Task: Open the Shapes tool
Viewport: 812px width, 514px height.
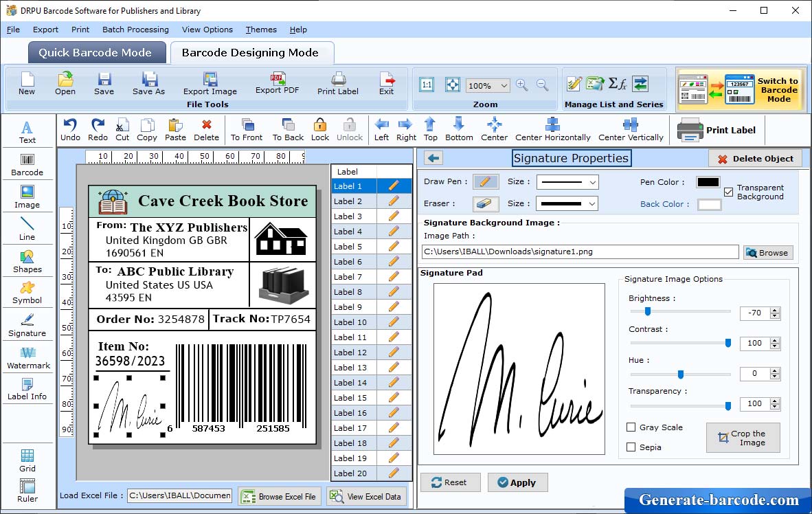Action: point(27,262)
